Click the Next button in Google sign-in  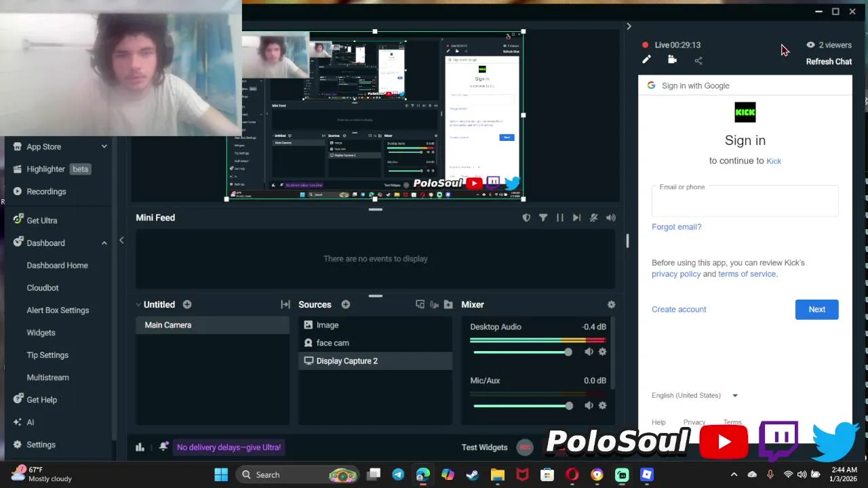(x=816, y=309)
